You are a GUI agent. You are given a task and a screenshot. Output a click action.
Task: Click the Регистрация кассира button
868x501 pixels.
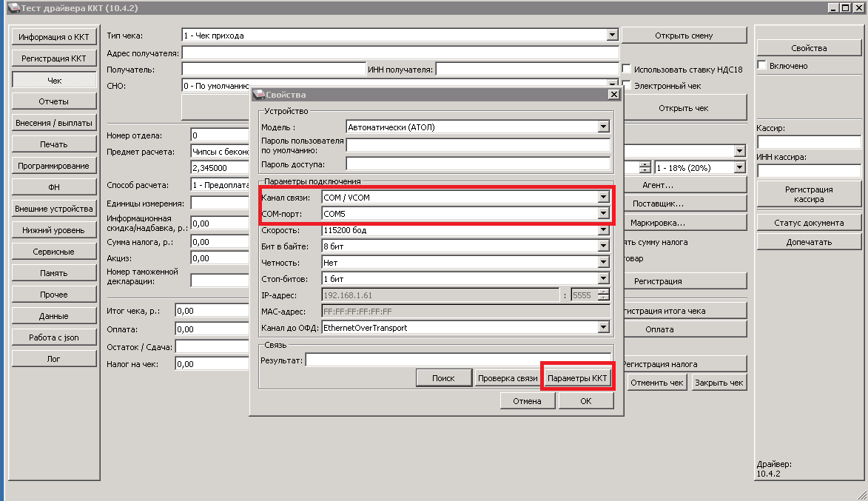tap(809, 195)
